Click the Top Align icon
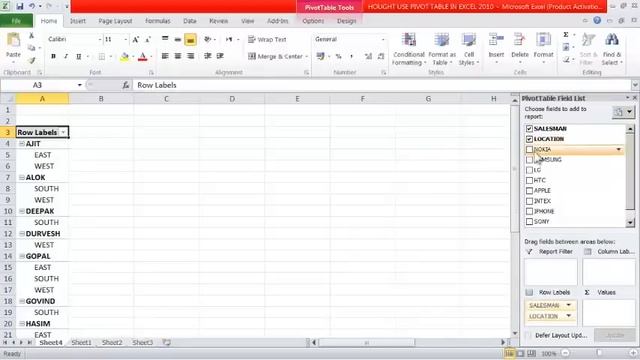640x360 pixels. click(165, 39)
